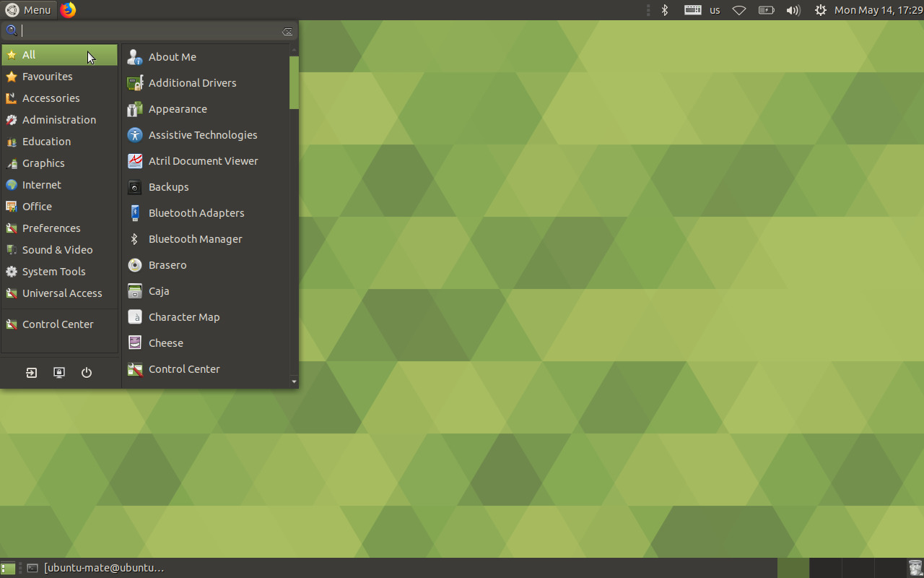This screenshot has width=924, height=578.
Task: Open the Trash icon in the taskbar corner
Action: click(x=914, y=568)
